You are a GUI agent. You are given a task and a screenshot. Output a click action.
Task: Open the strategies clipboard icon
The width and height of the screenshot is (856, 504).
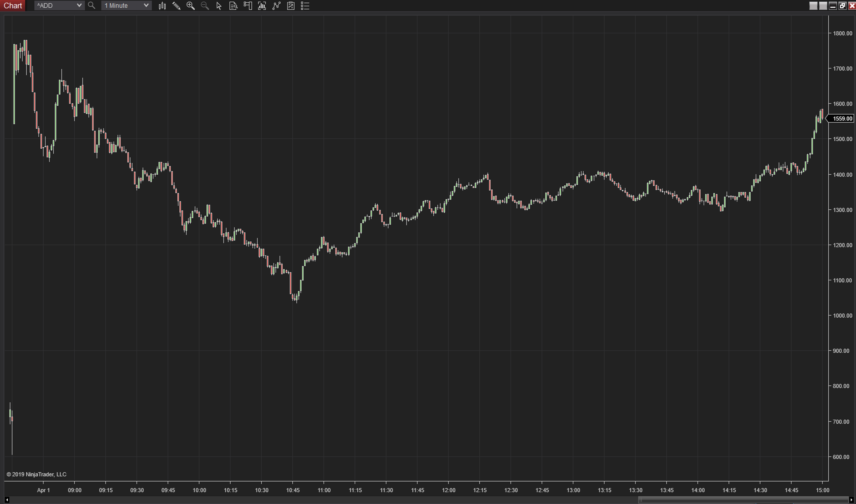coord(291,6)
